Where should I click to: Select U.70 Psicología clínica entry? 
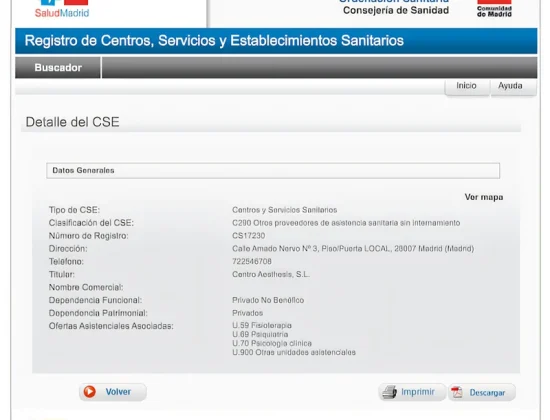272,343
